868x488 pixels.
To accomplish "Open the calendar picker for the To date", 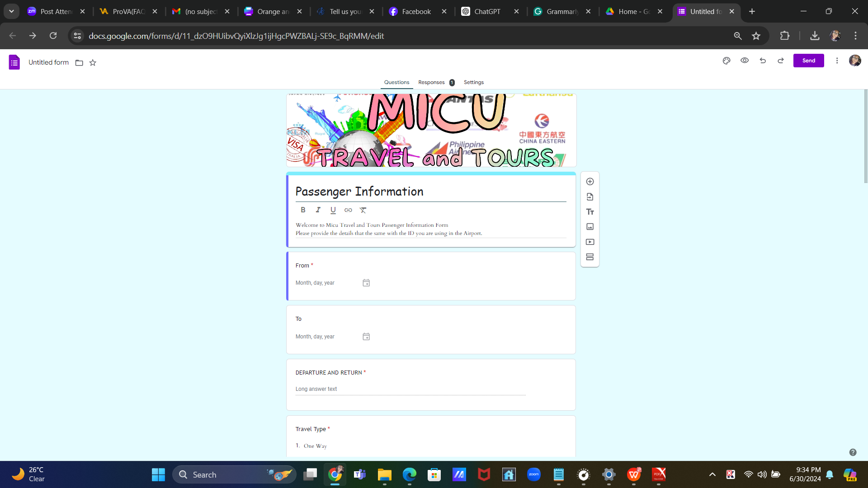I will pyautogui.click(x=366, y=336).
